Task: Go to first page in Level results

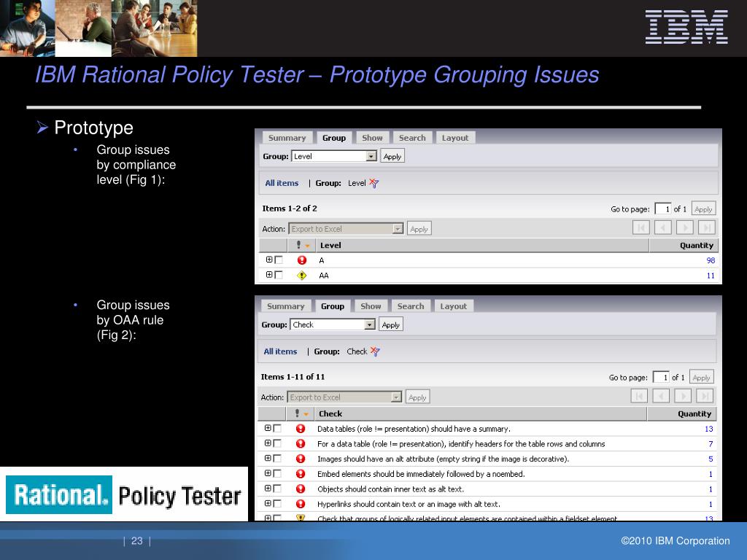Action: (x=640, y=227)
